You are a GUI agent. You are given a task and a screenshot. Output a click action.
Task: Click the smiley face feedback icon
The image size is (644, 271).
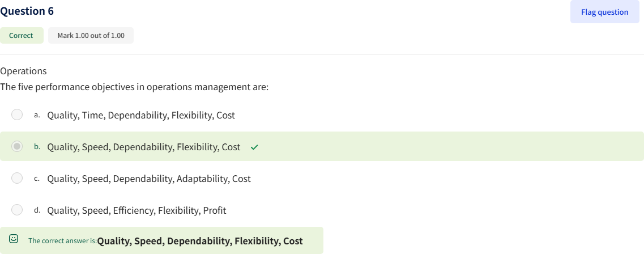[14, 240]
